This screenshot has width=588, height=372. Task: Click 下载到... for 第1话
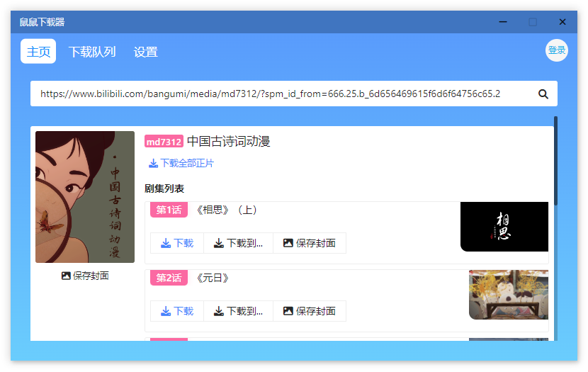tap(238, 243)
